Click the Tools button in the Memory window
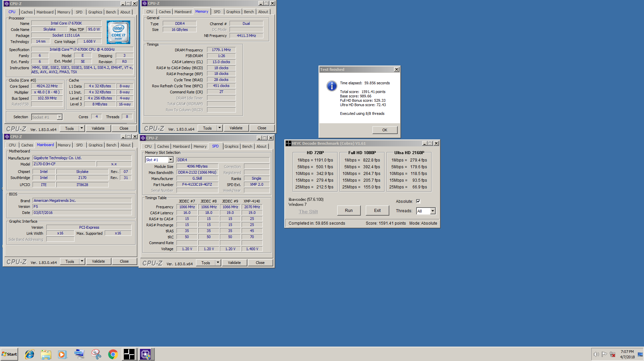 point(207,128)
